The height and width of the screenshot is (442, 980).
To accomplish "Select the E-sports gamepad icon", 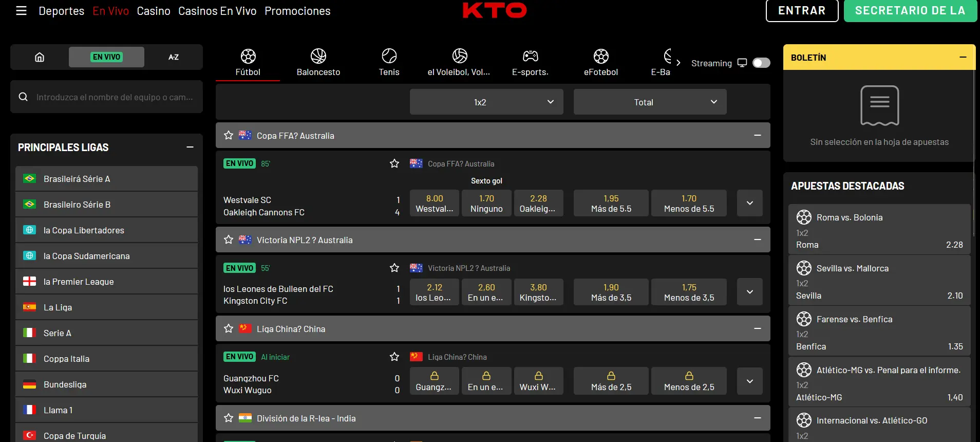I will 531,56.
